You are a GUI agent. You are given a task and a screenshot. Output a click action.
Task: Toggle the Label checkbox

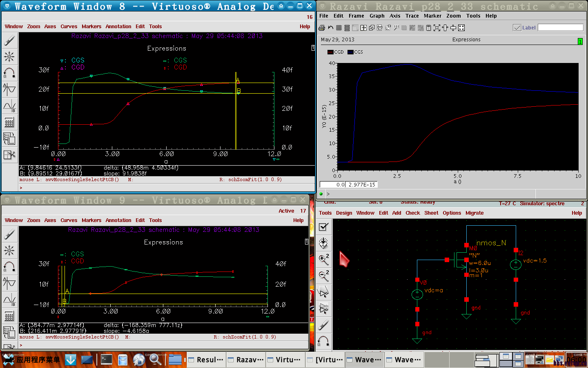tap(517, 28)
